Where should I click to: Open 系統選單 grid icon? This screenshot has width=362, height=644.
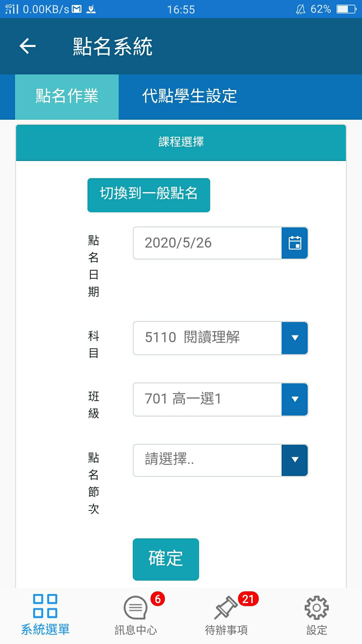coord(45,606)
